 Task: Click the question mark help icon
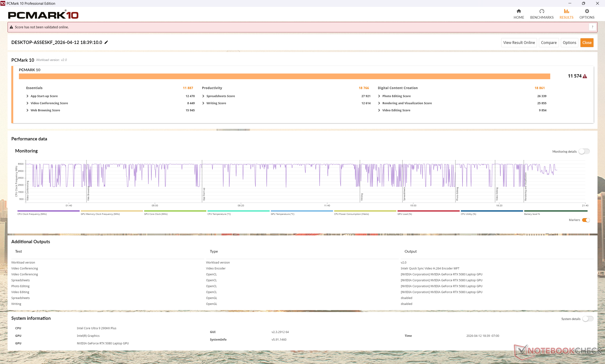592,27
